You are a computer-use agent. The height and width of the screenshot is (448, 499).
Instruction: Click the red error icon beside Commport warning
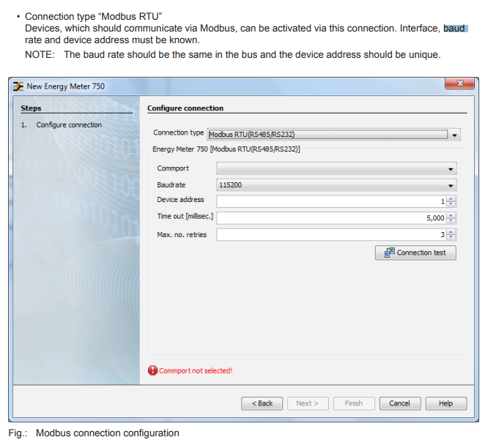[x=152, y=370]
